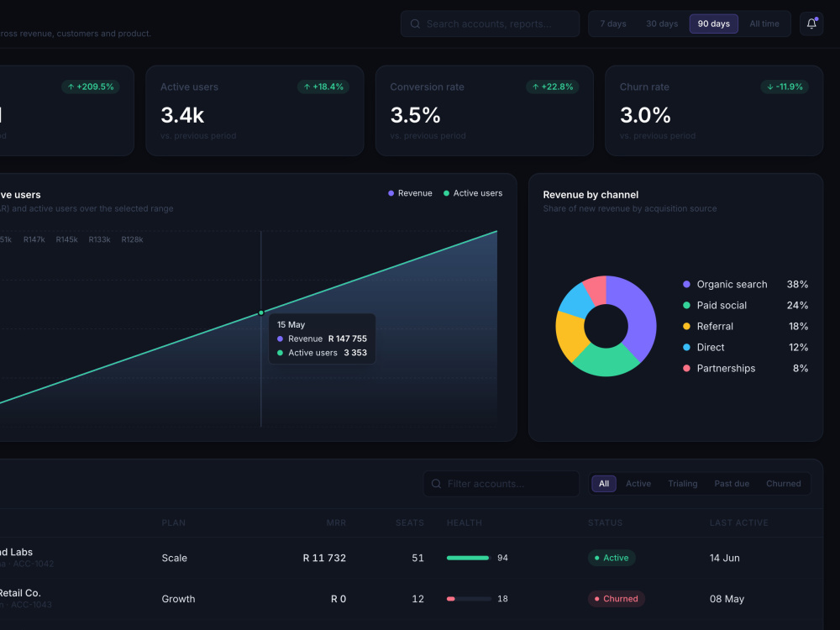Sort by the PLAN column header
840x630 pixels.
click(x=174, y=522)
